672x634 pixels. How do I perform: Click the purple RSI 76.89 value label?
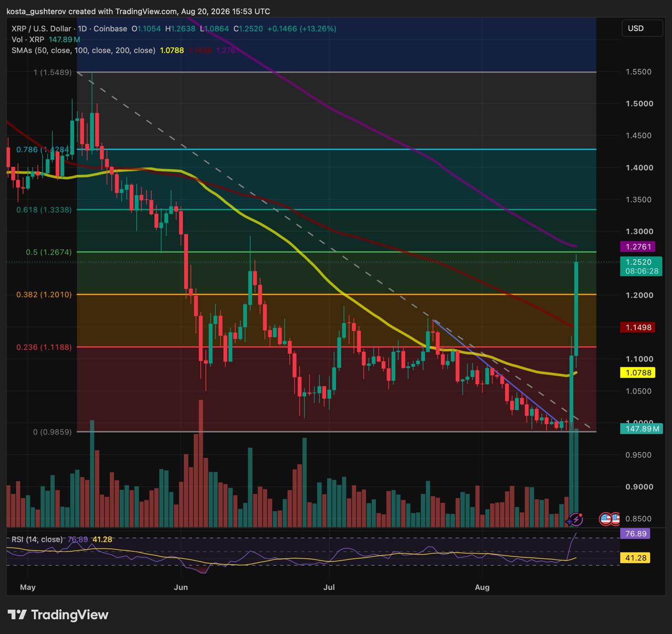point(636,534)
